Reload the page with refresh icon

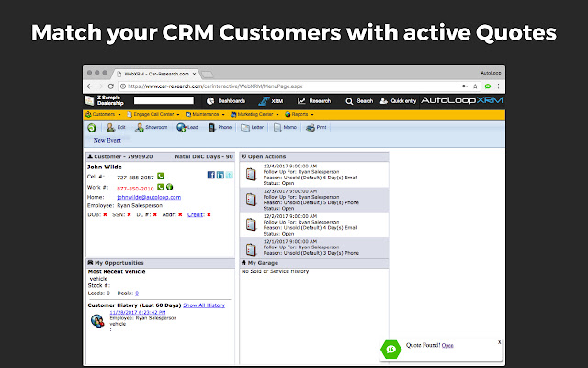110,86
